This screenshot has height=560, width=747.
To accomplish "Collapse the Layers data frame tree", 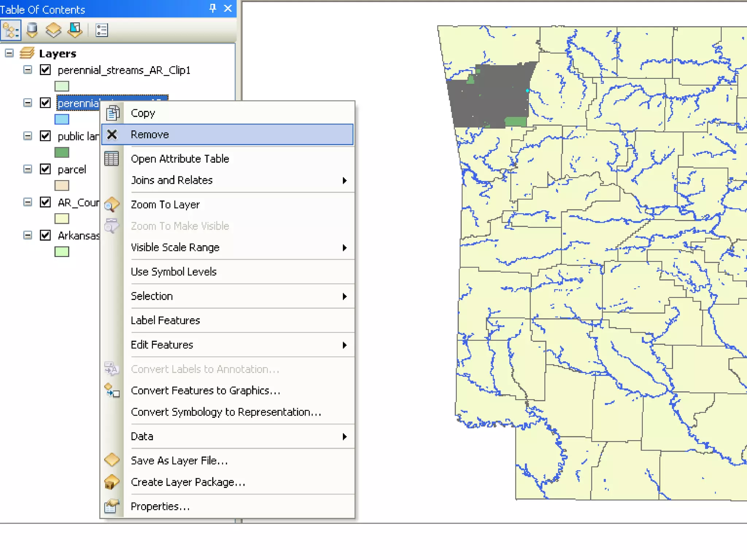I will (9, 53).
